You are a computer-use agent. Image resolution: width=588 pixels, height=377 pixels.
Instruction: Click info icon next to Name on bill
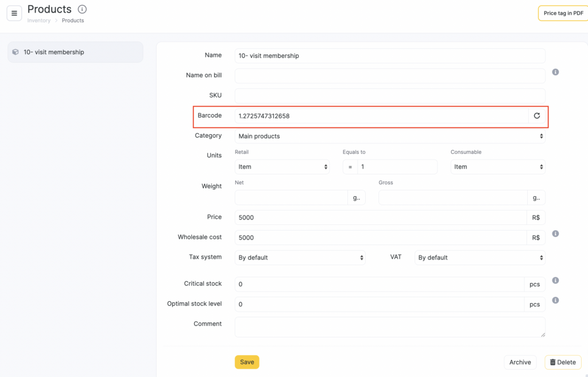point(555,72)
